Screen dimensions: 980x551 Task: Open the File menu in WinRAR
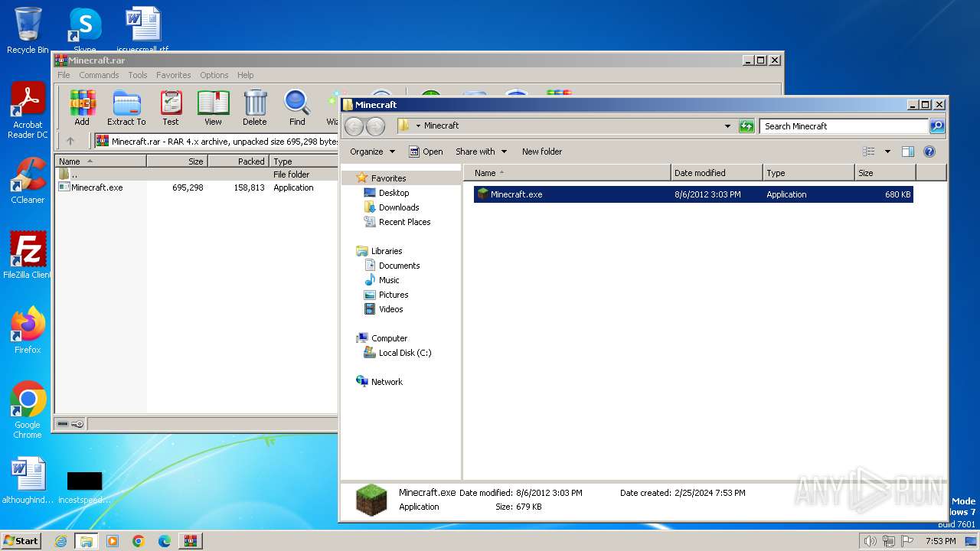64,75
